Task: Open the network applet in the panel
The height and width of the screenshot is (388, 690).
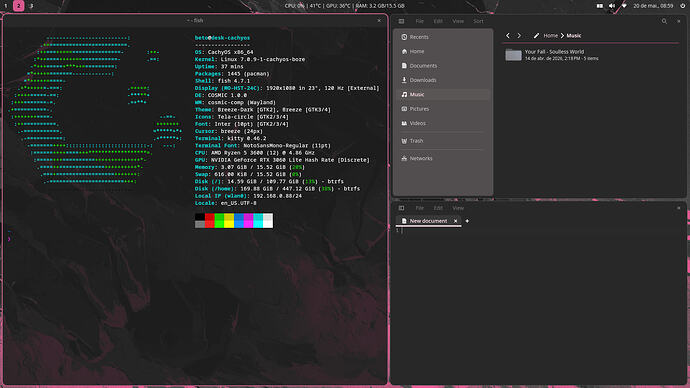Action: pos(624,6)
